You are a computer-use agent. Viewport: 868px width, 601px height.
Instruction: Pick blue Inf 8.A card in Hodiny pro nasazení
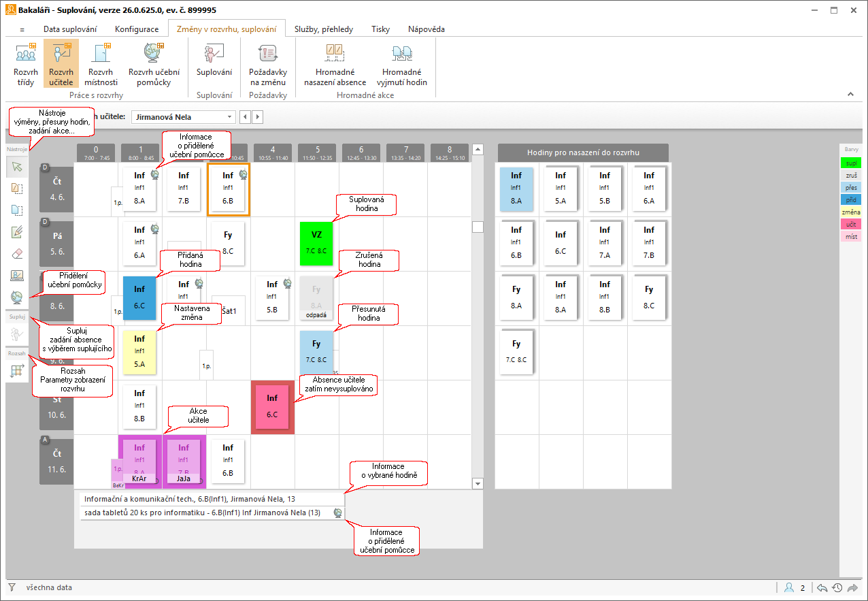coord(516,189)
